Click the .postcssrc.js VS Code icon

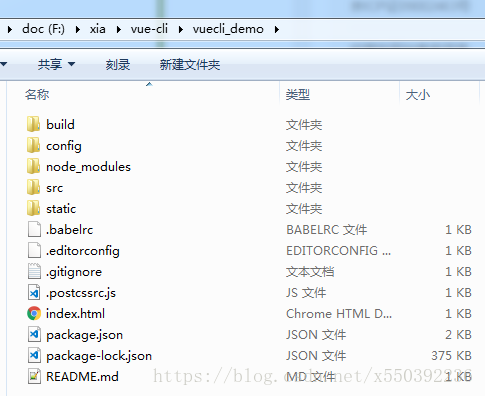click(34, 292)
